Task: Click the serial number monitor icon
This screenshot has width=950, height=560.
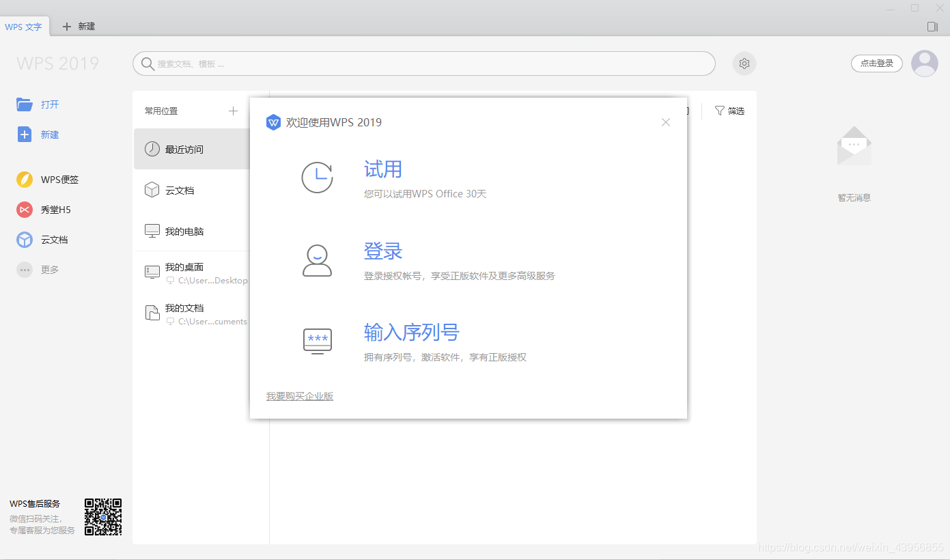Action: pyautogui.click(x=318, y=341)
